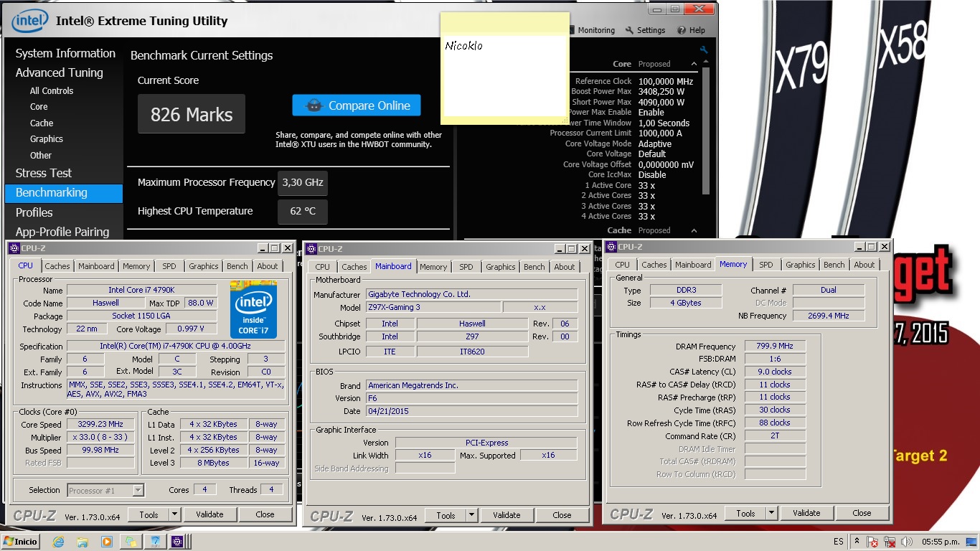Switch to CPU tab in Memory-tab window
Image resolution: width=980 pixels, height=551 pixels.
623,265
